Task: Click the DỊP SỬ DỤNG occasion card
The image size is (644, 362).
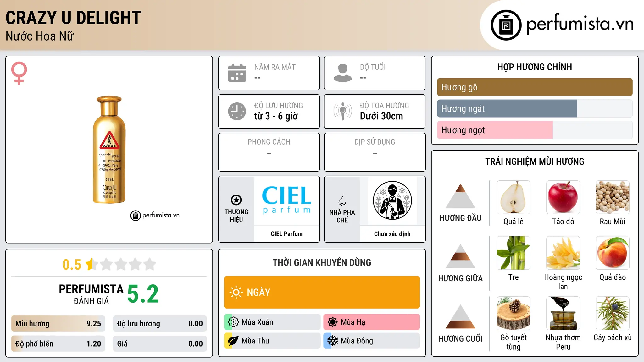Action: (x=375, y=152)
